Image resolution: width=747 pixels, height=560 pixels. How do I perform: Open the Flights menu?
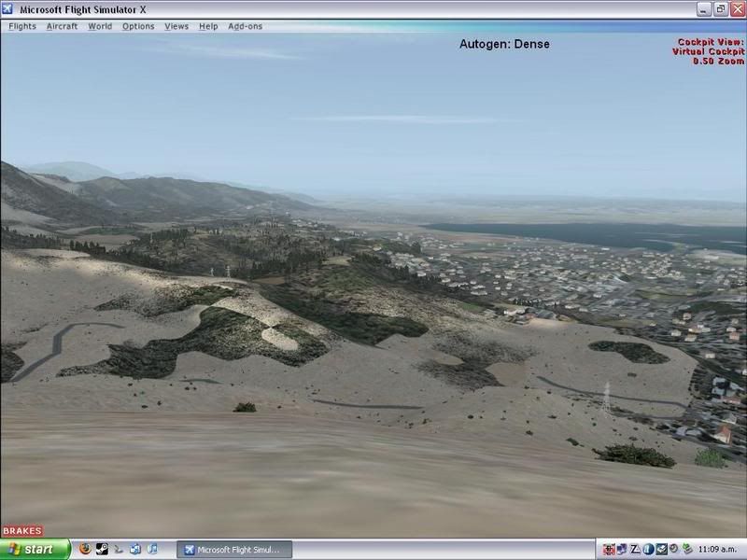(22, 26)
